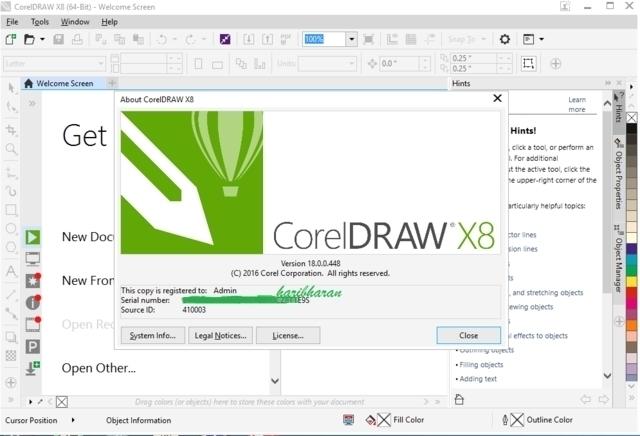Click the quick customize plus in toolbox

coord(11,383)
